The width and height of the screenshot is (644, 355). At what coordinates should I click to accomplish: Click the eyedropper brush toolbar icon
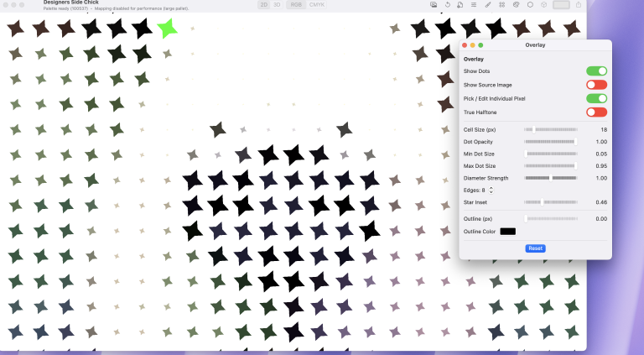click(487, 5)
